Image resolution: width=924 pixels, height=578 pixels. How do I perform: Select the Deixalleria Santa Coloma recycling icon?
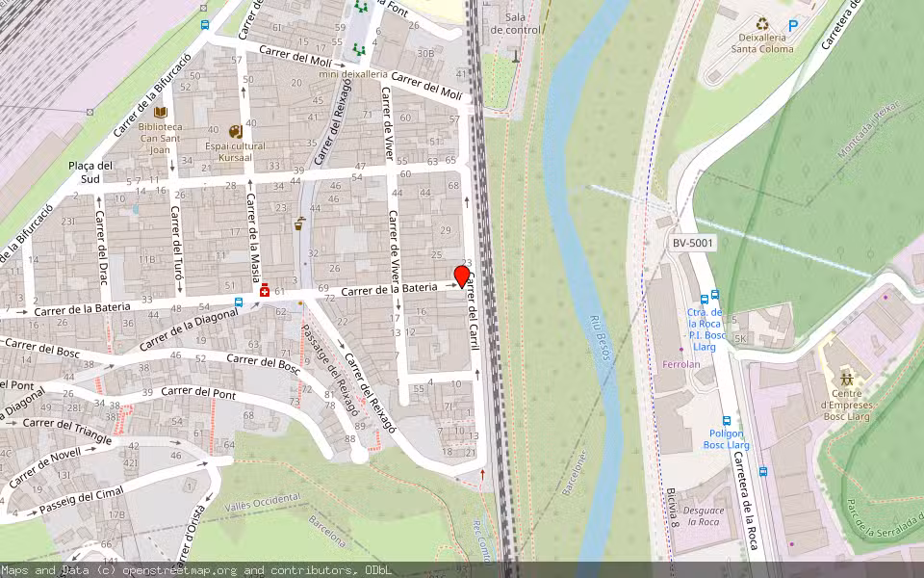[762, 23]
